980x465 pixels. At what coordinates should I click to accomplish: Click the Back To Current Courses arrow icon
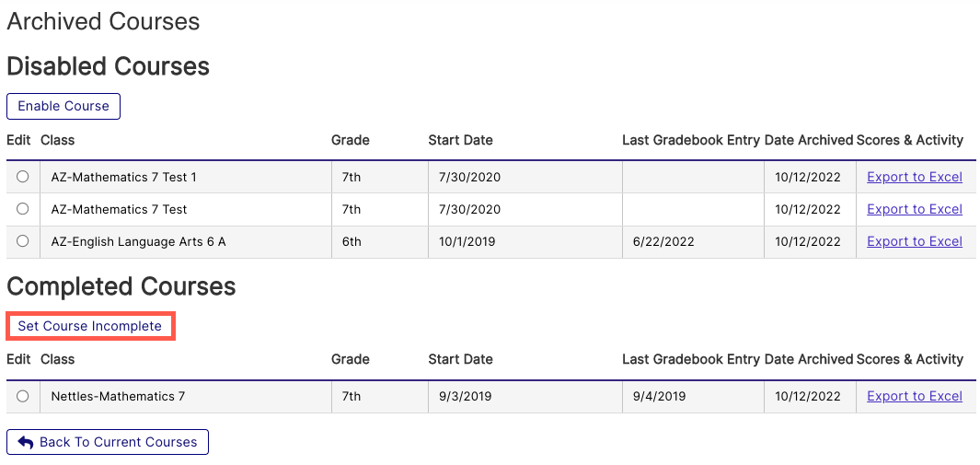[26, 442]
